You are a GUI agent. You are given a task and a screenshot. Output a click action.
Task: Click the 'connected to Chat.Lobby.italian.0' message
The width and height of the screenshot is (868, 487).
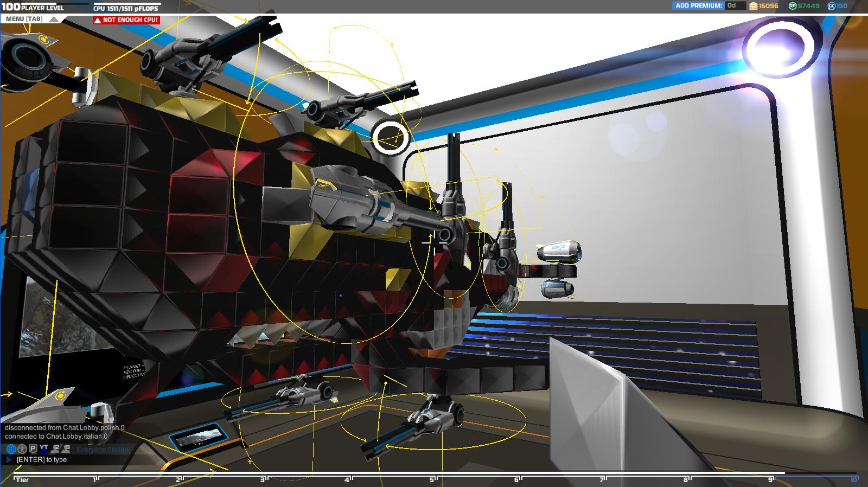point(56,436)
